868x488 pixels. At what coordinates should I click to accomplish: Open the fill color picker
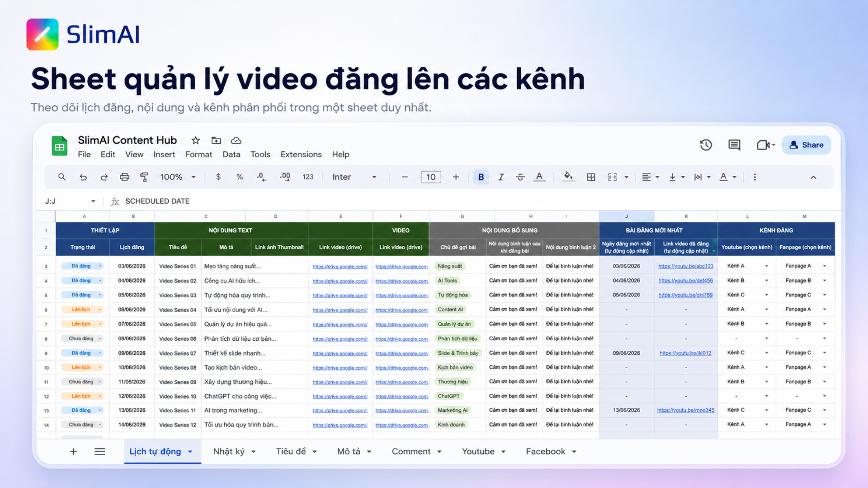568,177
